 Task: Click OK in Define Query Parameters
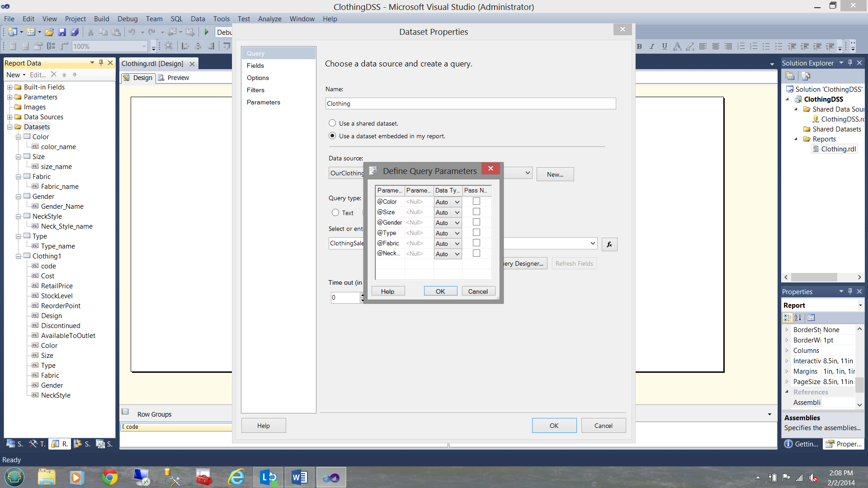(440, 291)
